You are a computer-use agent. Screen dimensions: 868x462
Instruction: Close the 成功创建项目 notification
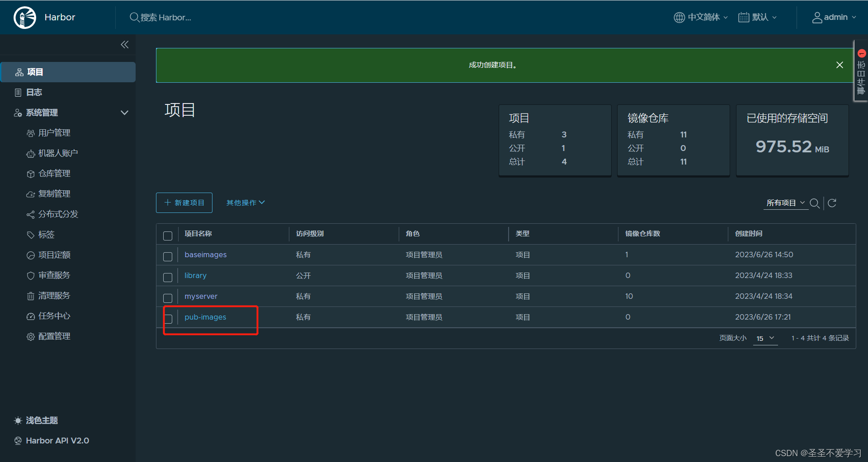[840, 65]
